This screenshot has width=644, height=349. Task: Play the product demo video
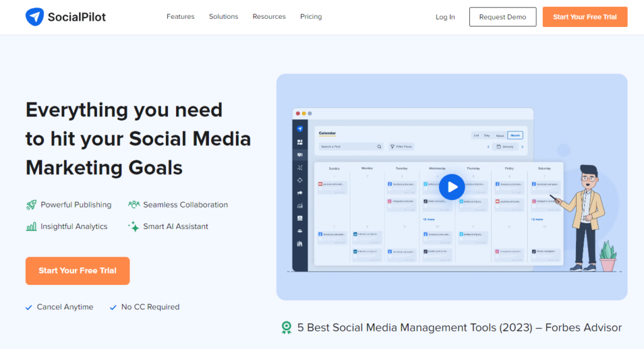[452, 187]
